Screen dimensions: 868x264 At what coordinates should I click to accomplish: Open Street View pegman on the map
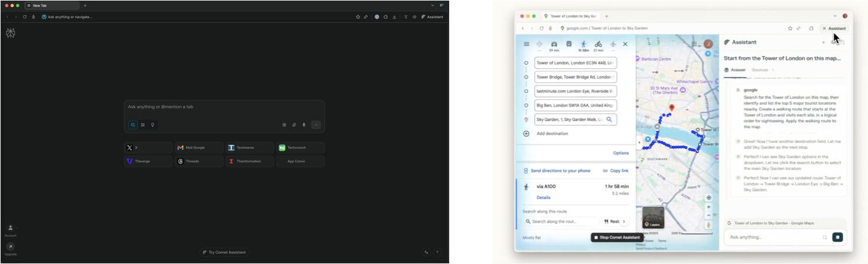tap(709, 225)
